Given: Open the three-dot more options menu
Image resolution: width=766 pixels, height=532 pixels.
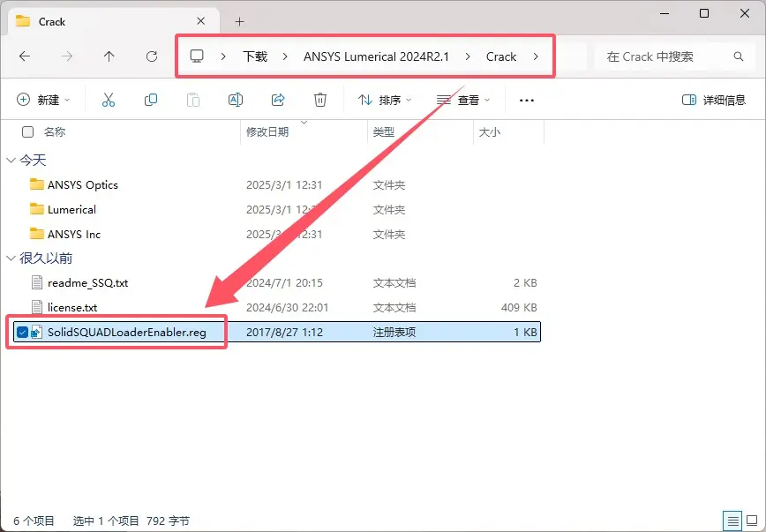Looking at the screenshot, I should point(527,101).
